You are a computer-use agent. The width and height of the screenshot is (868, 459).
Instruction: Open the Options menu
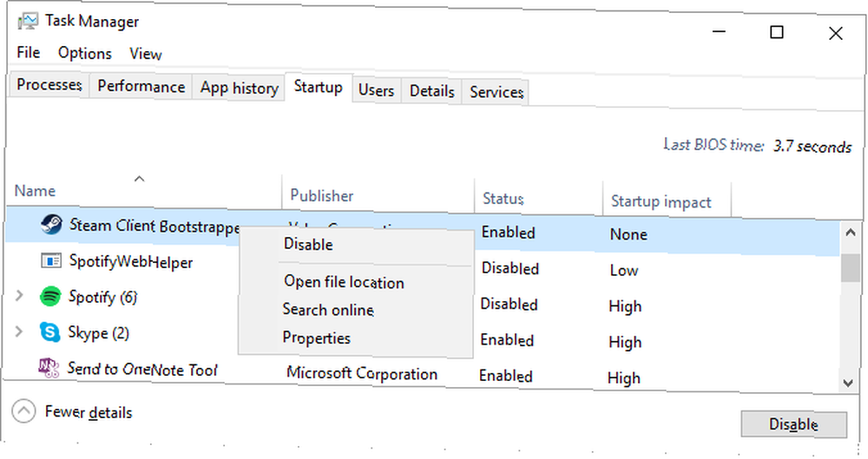(x=85, y=53)
